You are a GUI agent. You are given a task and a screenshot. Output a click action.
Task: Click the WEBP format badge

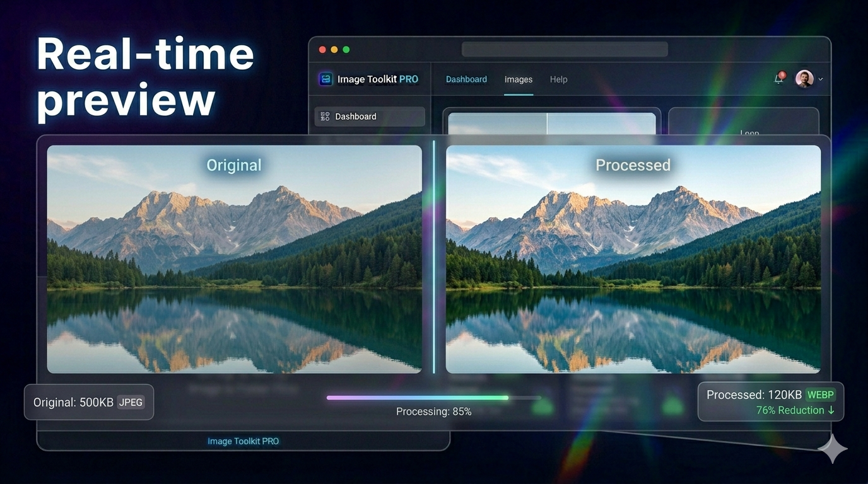821,395
